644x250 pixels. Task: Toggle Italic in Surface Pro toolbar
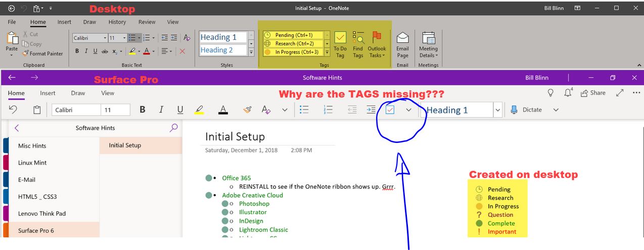click(x=161, y=110)
